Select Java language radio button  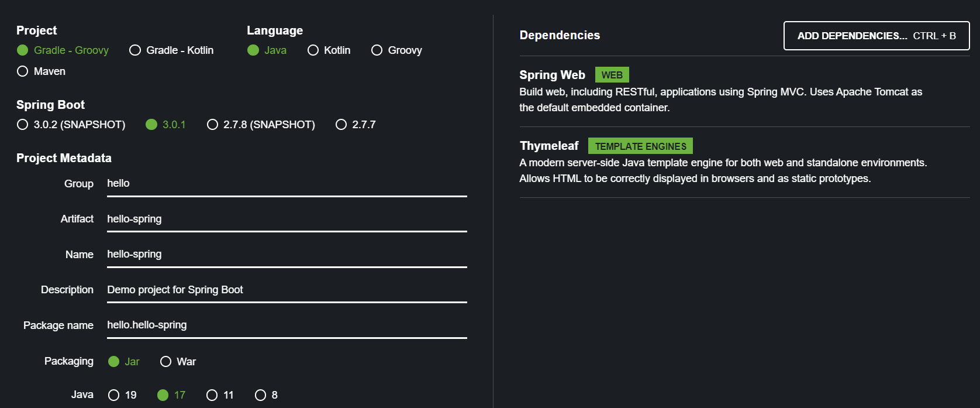(253, 50)
